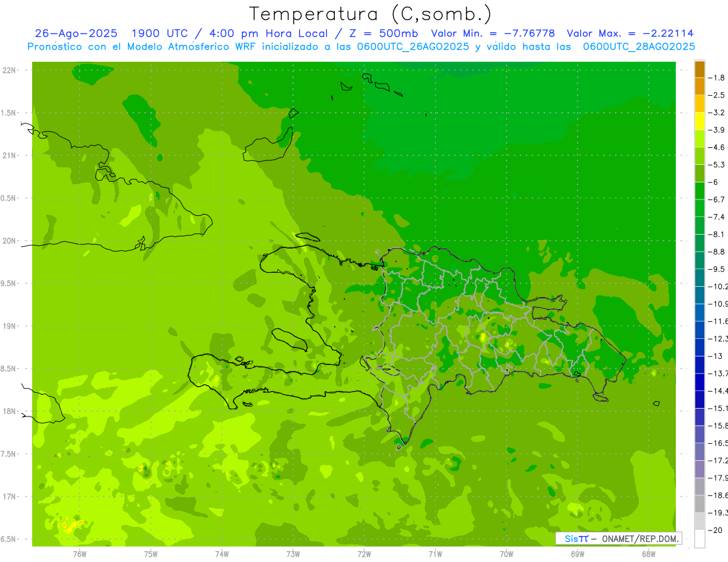Click the '-2.5' legend value
728x562 pixels.
pyautogui.click(x=717, y=95)
